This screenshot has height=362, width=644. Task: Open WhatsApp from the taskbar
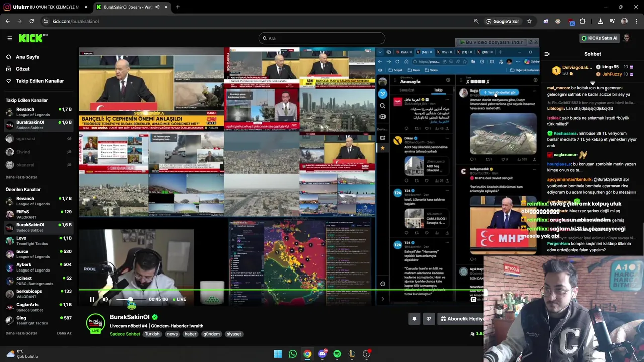pos(293,354)
